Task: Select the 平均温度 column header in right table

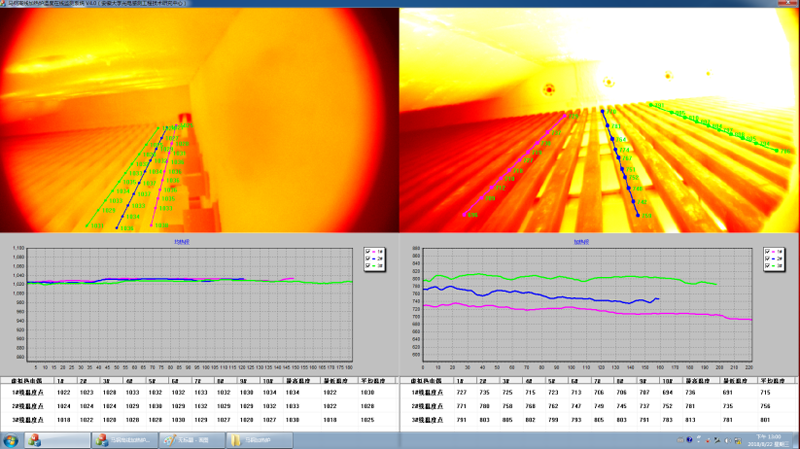Action: [x=773, y=381]
